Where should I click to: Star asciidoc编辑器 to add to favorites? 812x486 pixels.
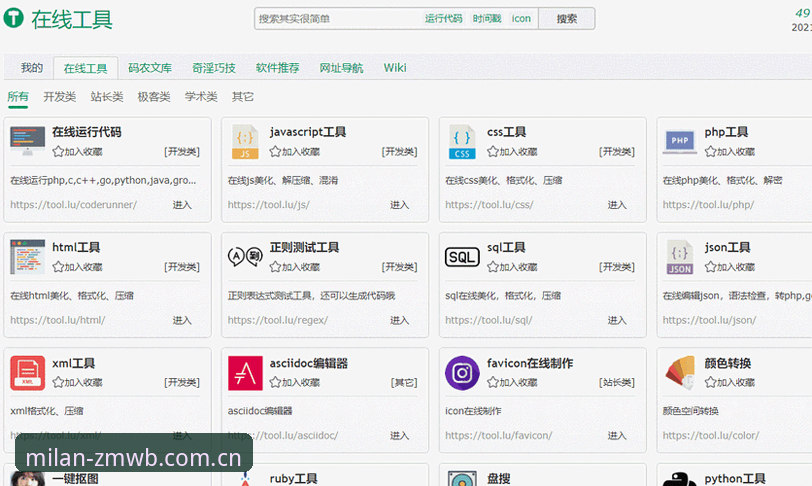click(x=275, y=382)
